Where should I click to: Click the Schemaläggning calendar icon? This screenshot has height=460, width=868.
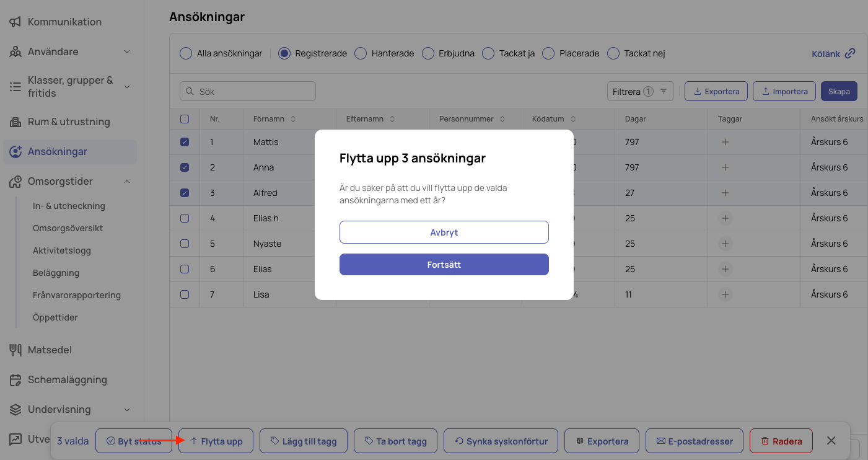[x=15, y=379]
